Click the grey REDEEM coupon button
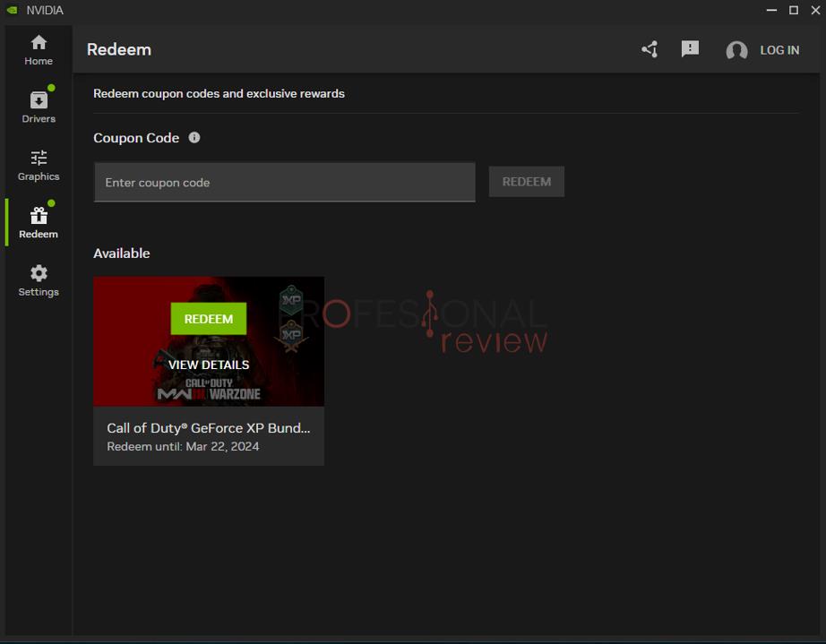 pos(526,182)
